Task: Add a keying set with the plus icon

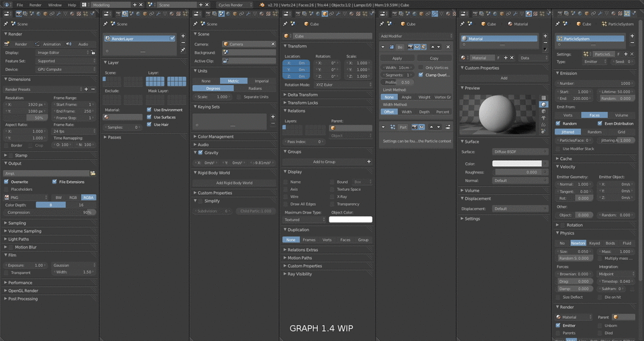Action: pyautogui.click(x=273, y=117)
